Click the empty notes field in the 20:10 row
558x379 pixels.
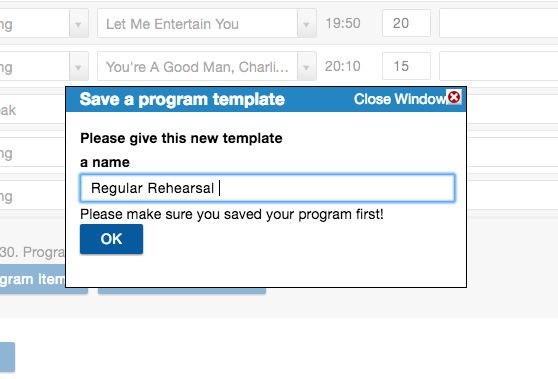click(x=499, y=66)
